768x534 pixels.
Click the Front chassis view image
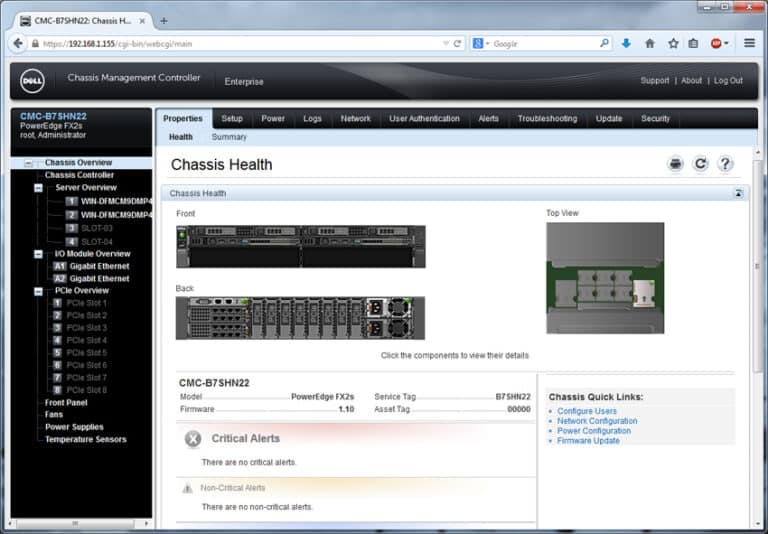tap(301, 246)
